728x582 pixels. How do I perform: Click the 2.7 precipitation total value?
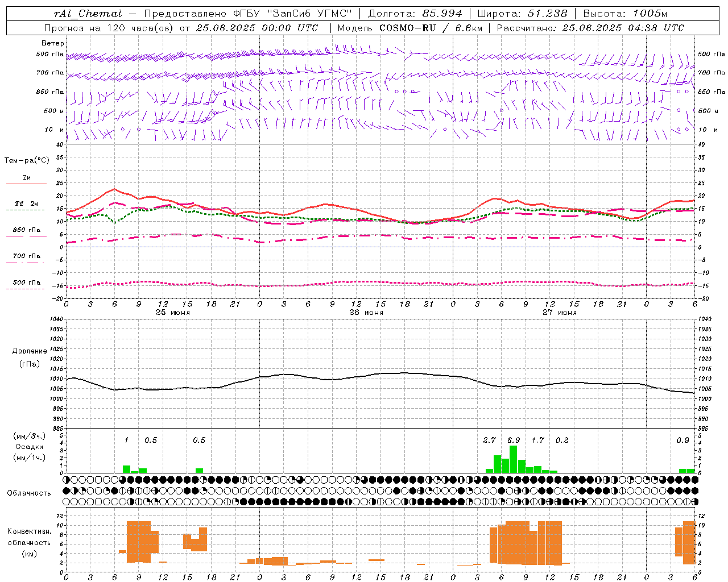pyautogui.click(x=489, y=440)
